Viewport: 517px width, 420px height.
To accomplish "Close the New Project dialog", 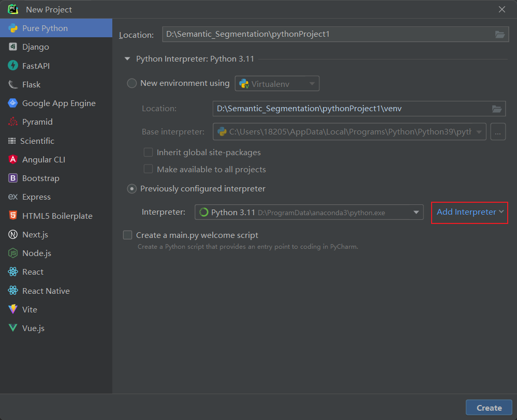I will click(502, 9).
